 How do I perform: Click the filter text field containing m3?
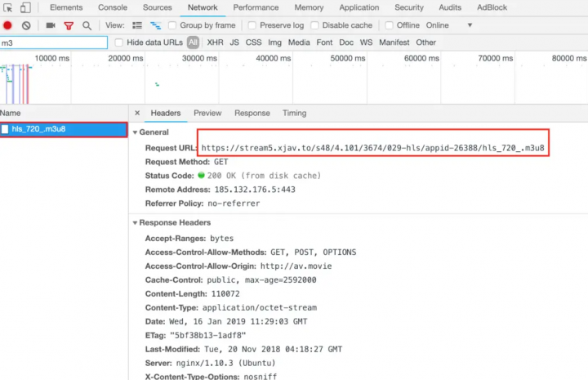54,42
